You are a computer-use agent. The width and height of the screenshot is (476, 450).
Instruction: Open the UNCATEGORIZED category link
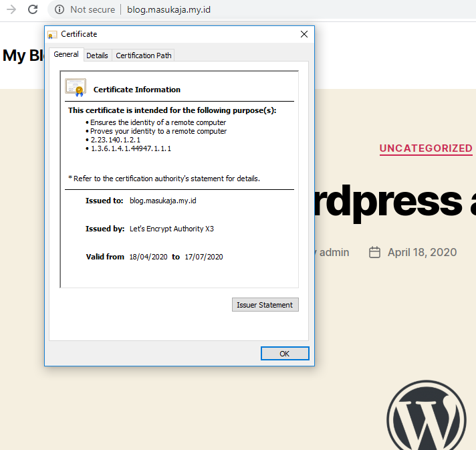(x=426, y=148)
